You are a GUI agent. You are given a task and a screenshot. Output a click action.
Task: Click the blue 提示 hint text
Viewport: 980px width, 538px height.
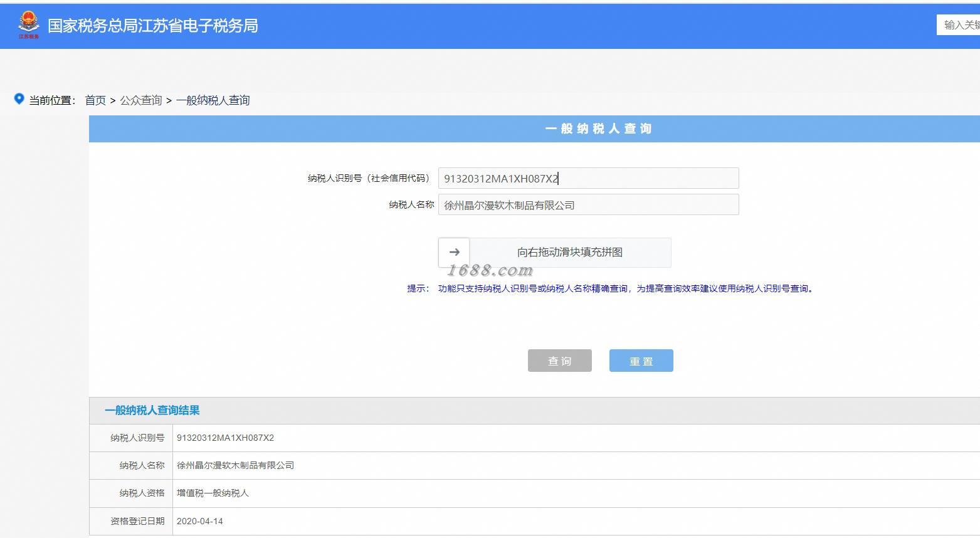pos(611,288)
